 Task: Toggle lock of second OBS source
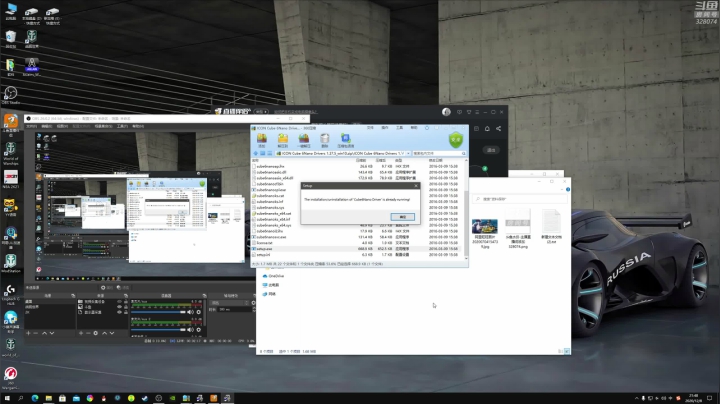click(125, 307)
